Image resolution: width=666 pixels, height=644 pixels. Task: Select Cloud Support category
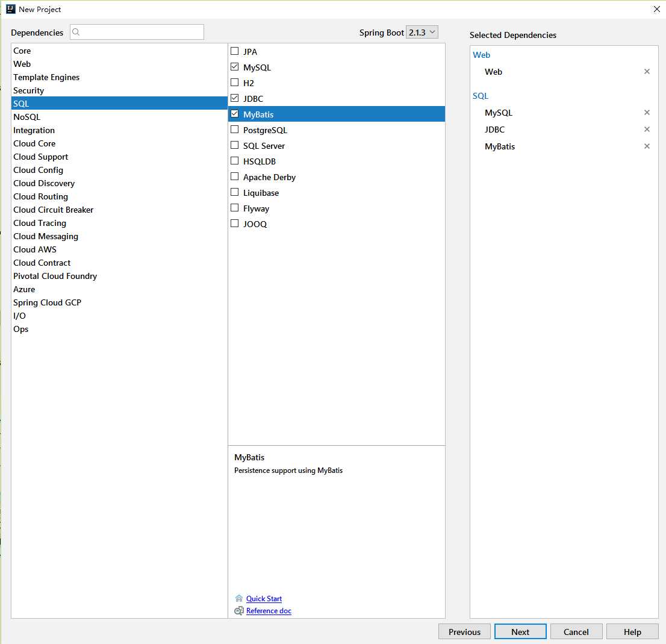point(119,156)
